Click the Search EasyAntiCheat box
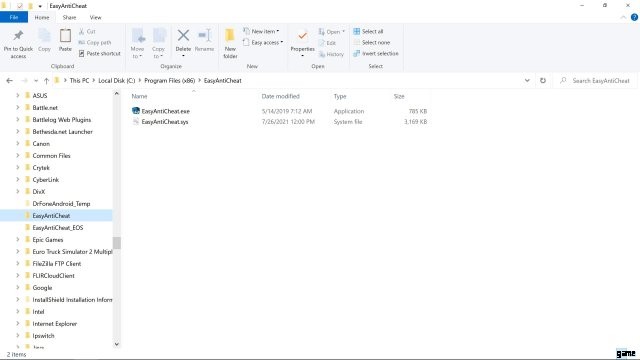This screenshot has height=360, width=640. pos(596,81)
